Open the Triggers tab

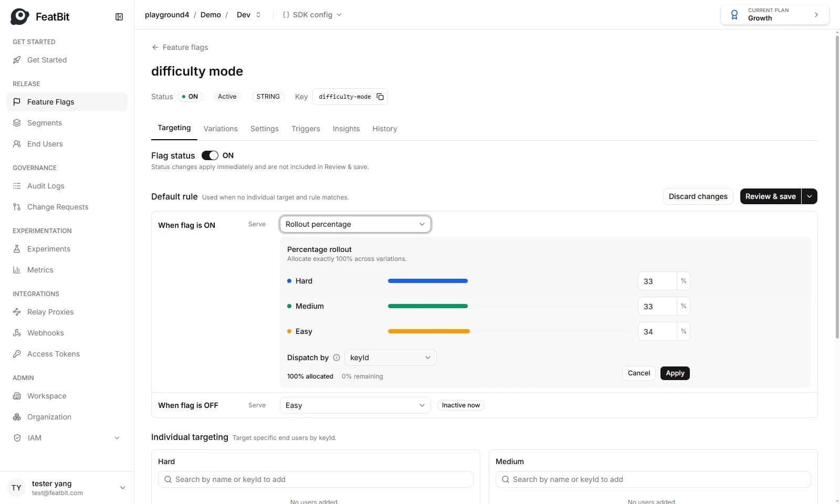pos(306,129)
